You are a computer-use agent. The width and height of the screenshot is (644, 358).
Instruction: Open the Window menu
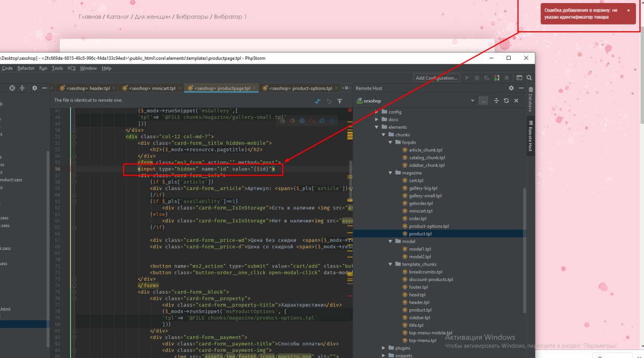[x=89, y=68]
